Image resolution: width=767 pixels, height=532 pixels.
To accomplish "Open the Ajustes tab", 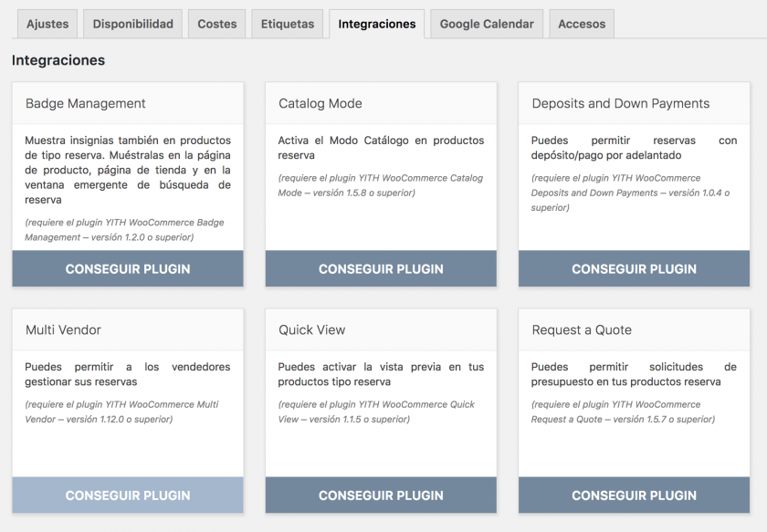I will (47, 24).
